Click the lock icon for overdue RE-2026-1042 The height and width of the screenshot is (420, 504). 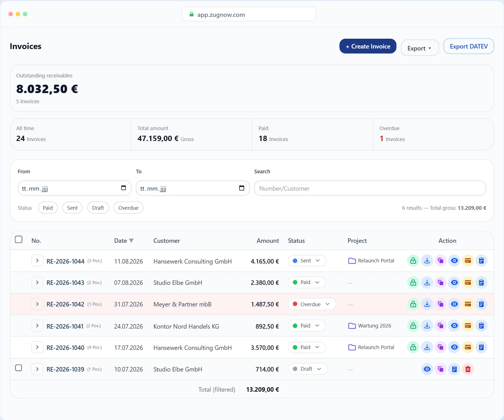point(413,304)
